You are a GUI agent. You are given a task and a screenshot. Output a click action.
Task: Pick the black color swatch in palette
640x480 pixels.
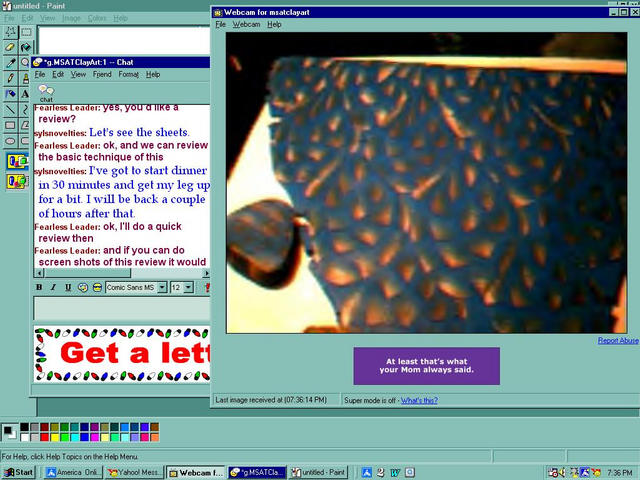click(x=24, y=427)
